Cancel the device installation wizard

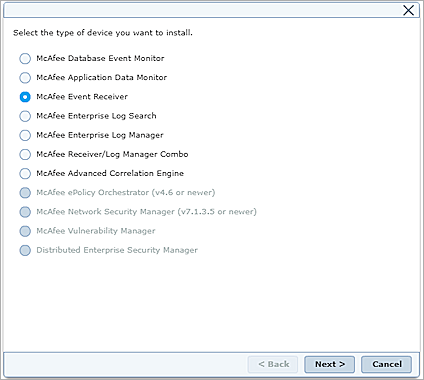tap(386, 364)
